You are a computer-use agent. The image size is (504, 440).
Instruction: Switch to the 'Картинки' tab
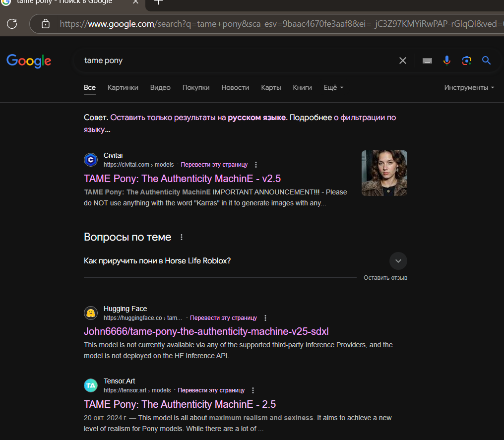pos(123,87)
